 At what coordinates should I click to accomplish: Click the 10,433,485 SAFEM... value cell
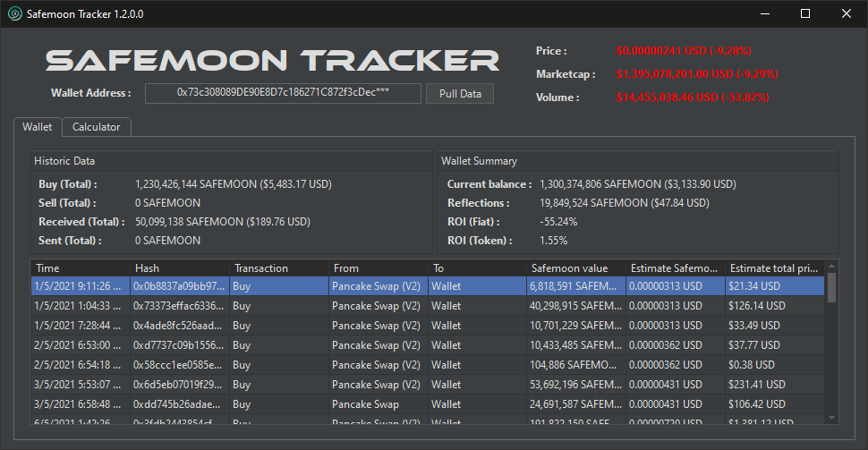pyautogui.click(x=576, y=344)
